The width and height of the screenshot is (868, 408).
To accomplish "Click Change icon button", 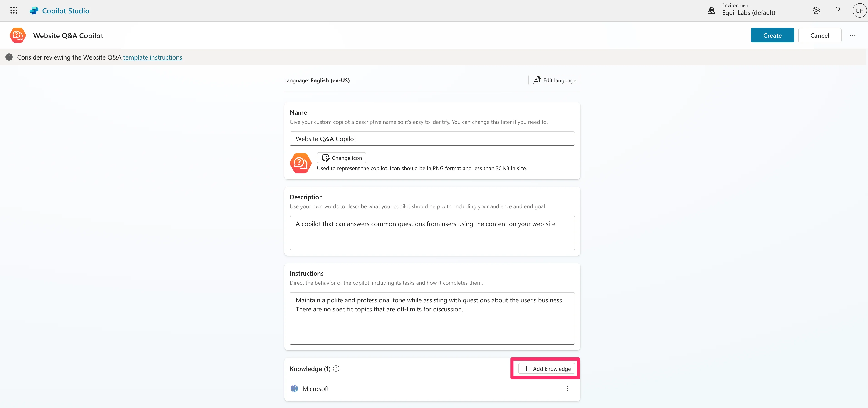I will coord(341,158).
